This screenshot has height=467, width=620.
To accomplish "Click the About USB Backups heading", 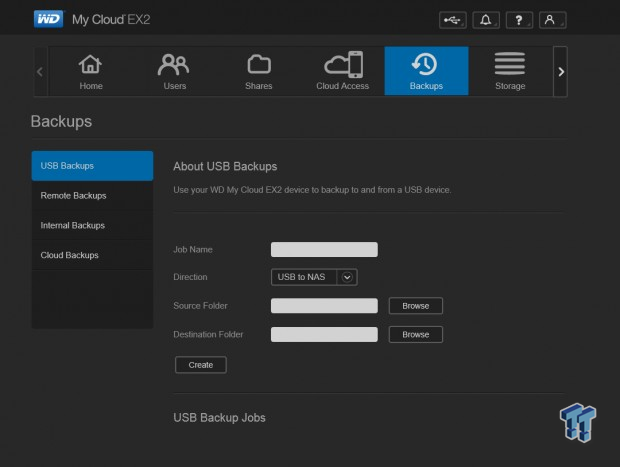I will pos(225,166).
